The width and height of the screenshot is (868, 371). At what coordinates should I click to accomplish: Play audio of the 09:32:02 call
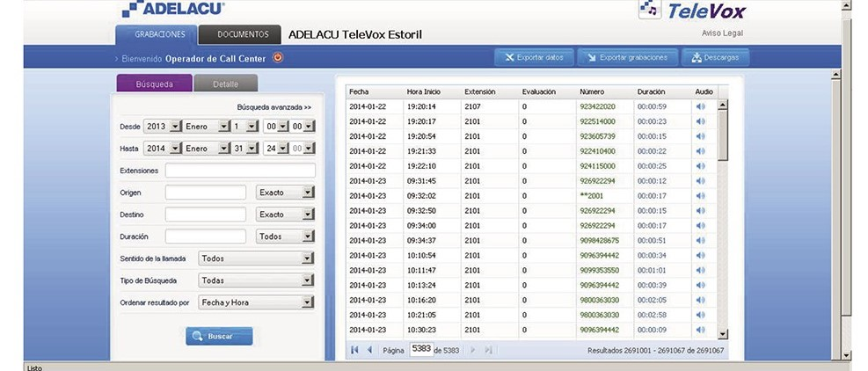tap(700, 196)
